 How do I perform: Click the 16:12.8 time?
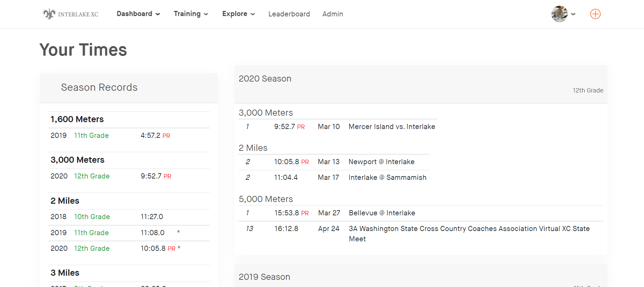click(286, 229)
